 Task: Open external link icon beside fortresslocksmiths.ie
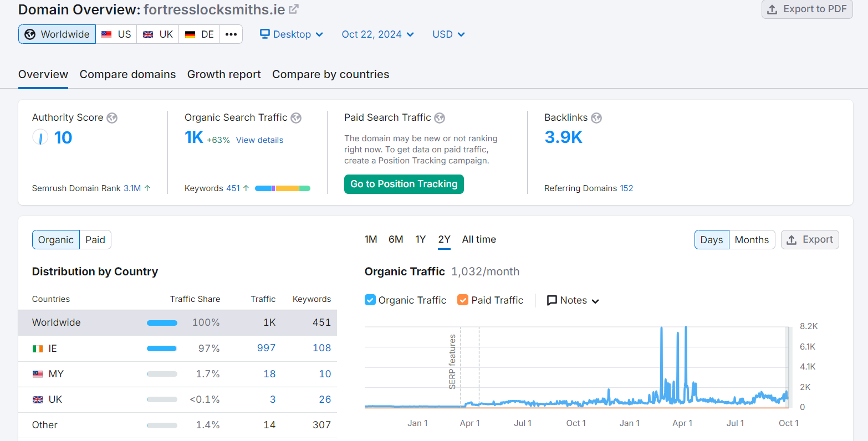click(x=294, y=9)
